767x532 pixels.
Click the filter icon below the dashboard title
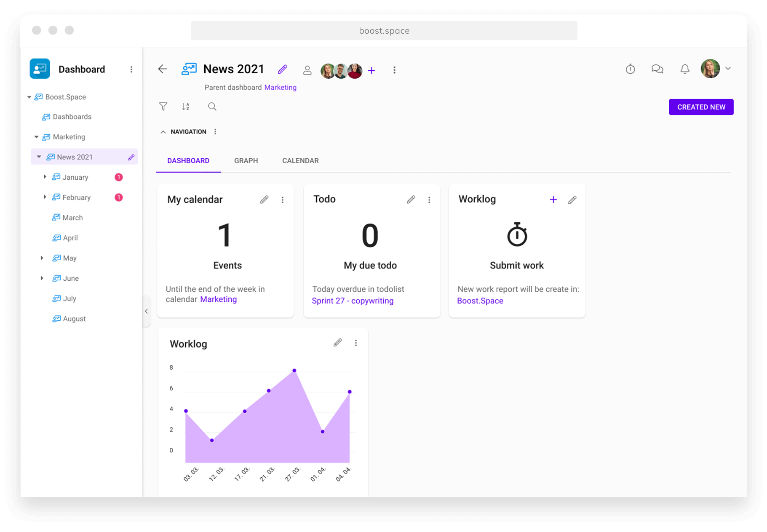(163, 106)
